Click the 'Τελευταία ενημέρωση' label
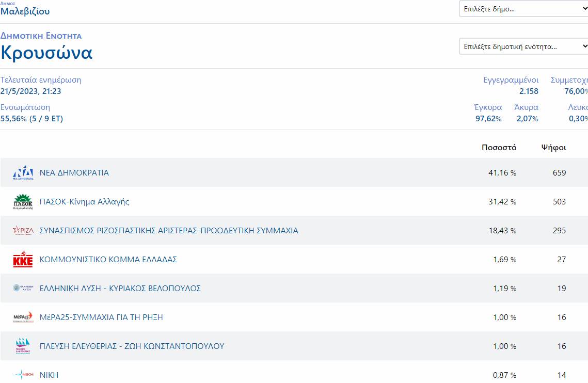Screen dimensions: 588x383 (x=40, y=80)
